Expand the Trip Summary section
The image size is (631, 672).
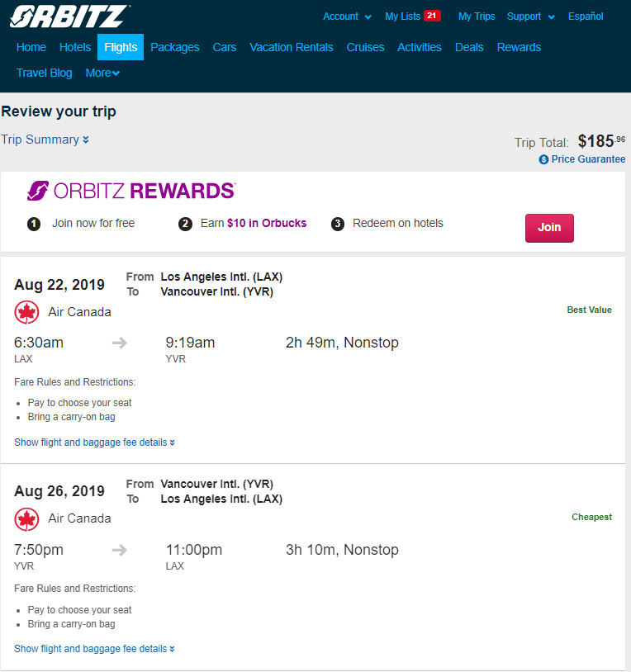(45, 140)
